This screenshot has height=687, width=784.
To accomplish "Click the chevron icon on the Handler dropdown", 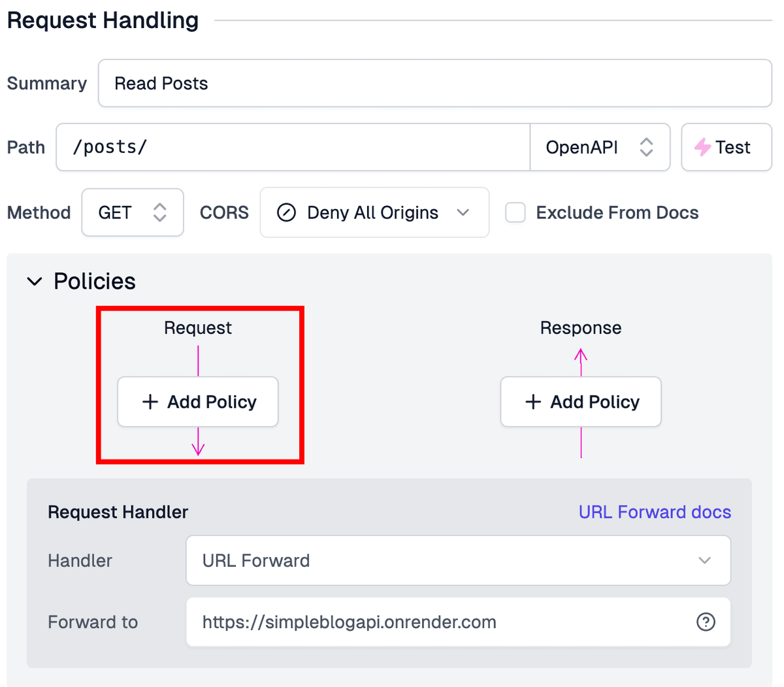I will [x=705, y=560].
